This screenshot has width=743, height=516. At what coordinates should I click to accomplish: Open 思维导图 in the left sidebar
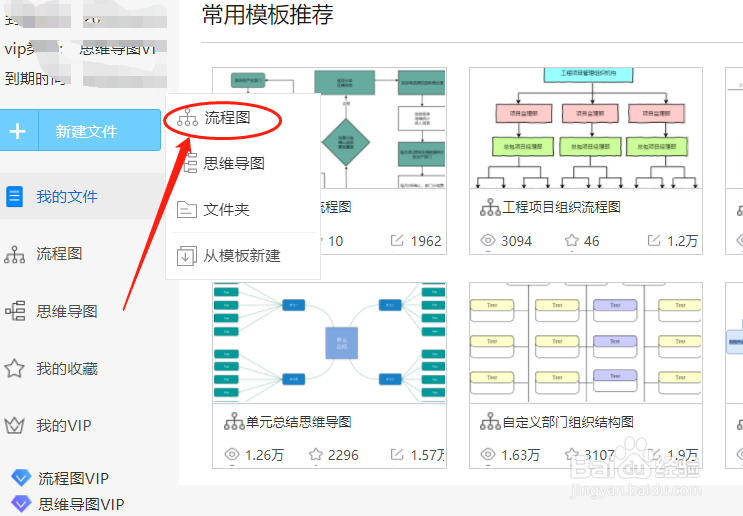point(67,311)
